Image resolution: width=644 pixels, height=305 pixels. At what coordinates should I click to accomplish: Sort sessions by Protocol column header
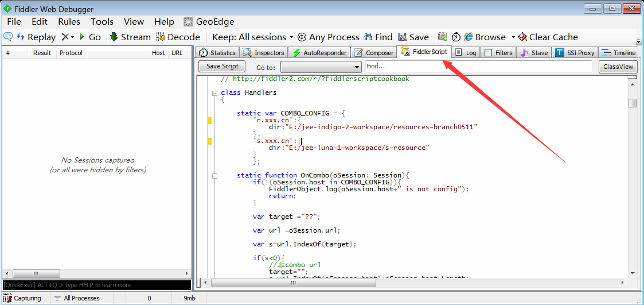(71, 53)
